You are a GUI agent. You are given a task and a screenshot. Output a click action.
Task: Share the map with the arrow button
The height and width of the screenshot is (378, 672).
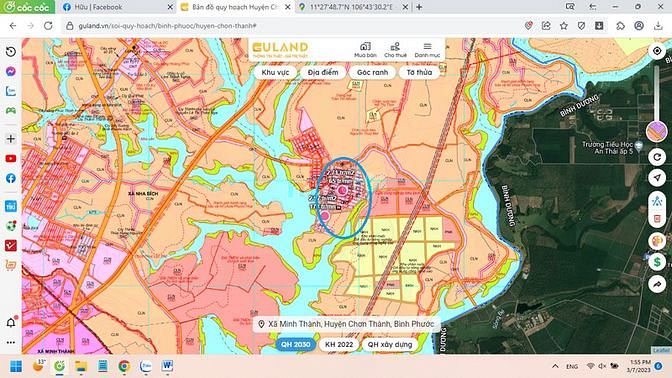657,284
